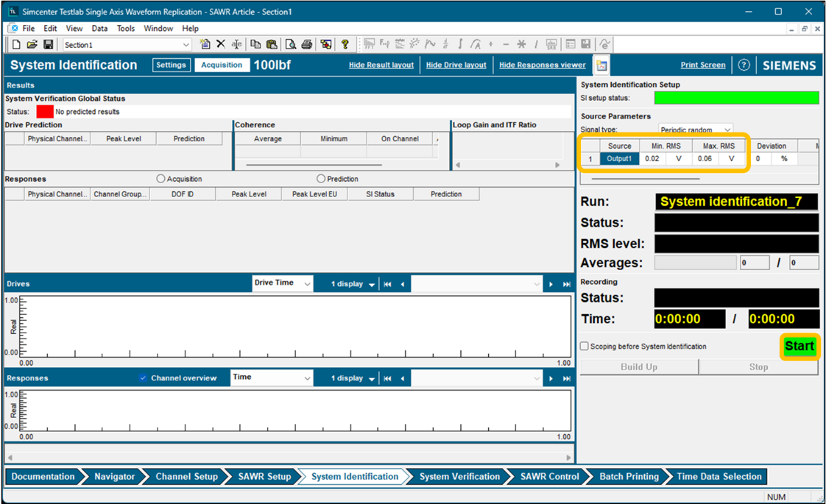
Task: Click the Max. RMS value 0.06 field
Action: pos(705,159)
